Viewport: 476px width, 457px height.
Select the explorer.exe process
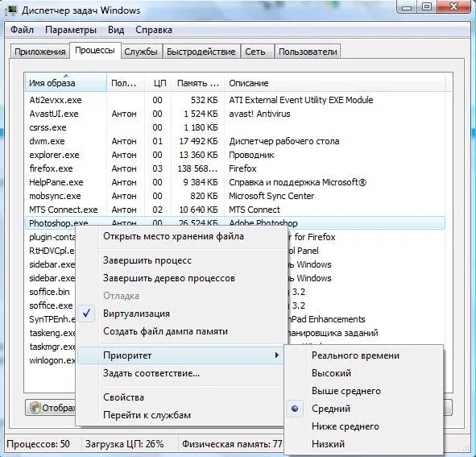[x=235, y=155]
